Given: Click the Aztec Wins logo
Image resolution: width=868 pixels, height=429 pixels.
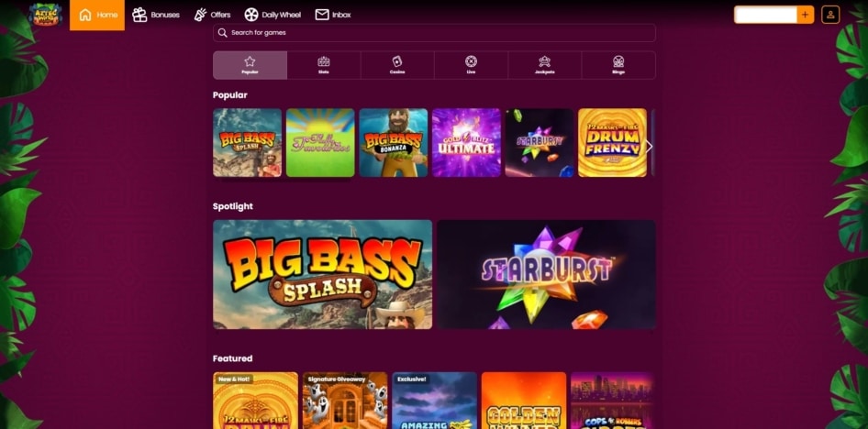Looking at the screenshot, I should pyautogui.click(x=45, y=15).
